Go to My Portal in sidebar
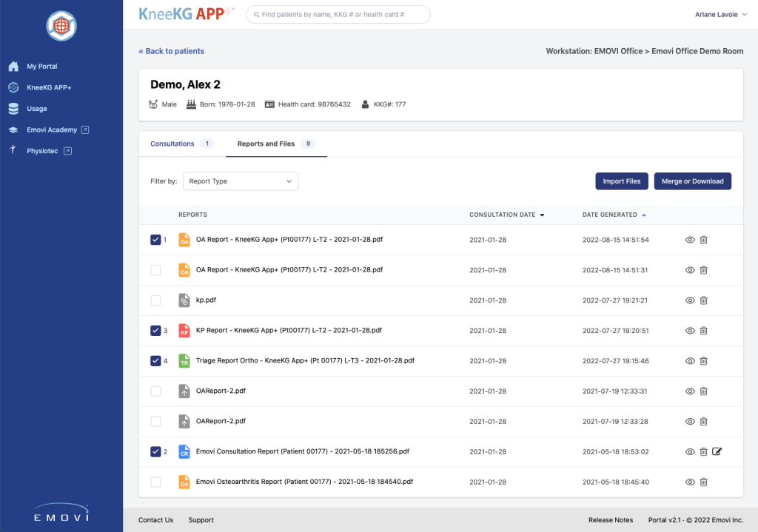 coord(41,66)
